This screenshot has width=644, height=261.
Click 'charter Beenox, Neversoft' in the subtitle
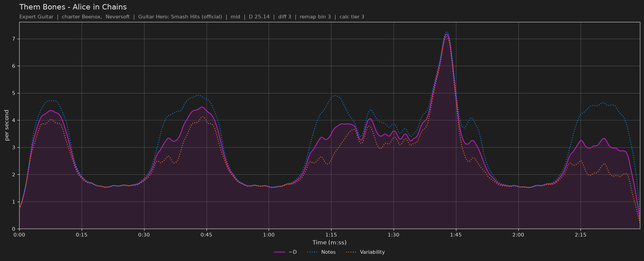(x=96, y=17)
